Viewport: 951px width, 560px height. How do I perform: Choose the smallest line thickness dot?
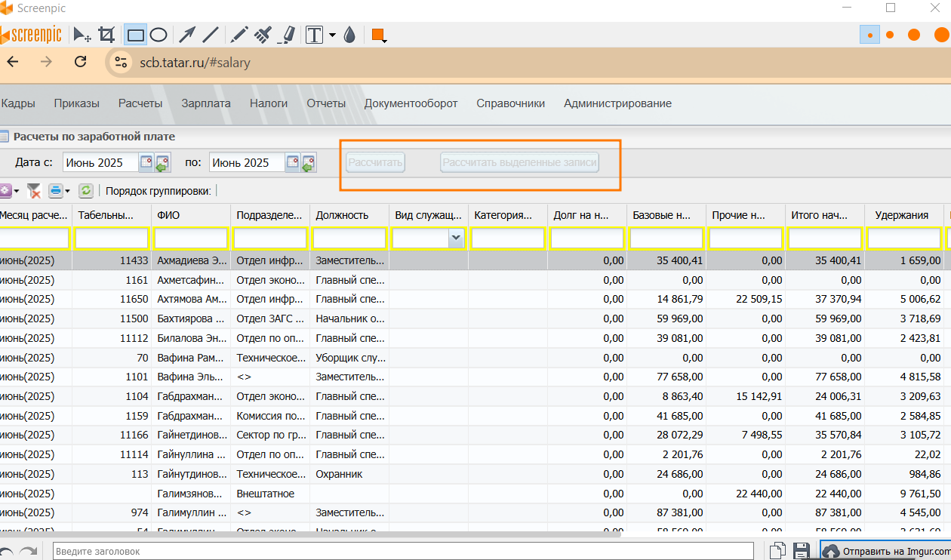(x=870, y=35)
